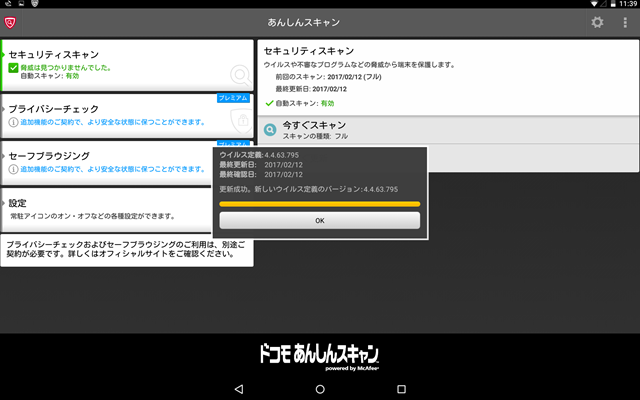Click the 11:39 clock in the status bar
This screenshot has width=640, height=400.
pyautogui.click(x=628, y=4)
